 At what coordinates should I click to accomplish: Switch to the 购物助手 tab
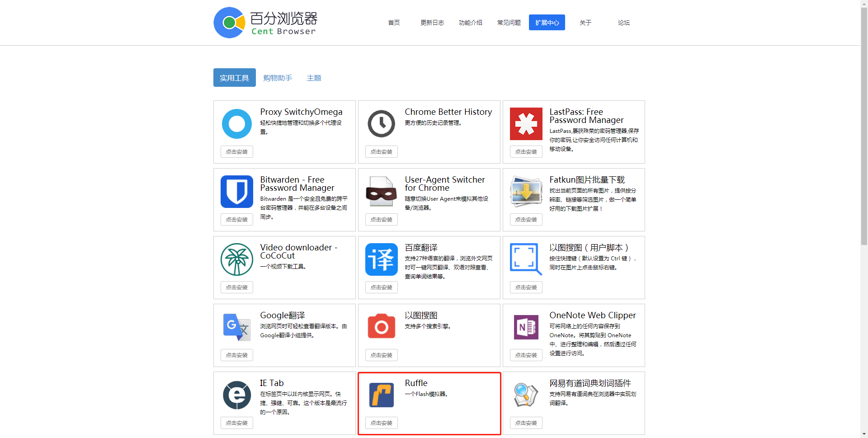click(278, 78)
